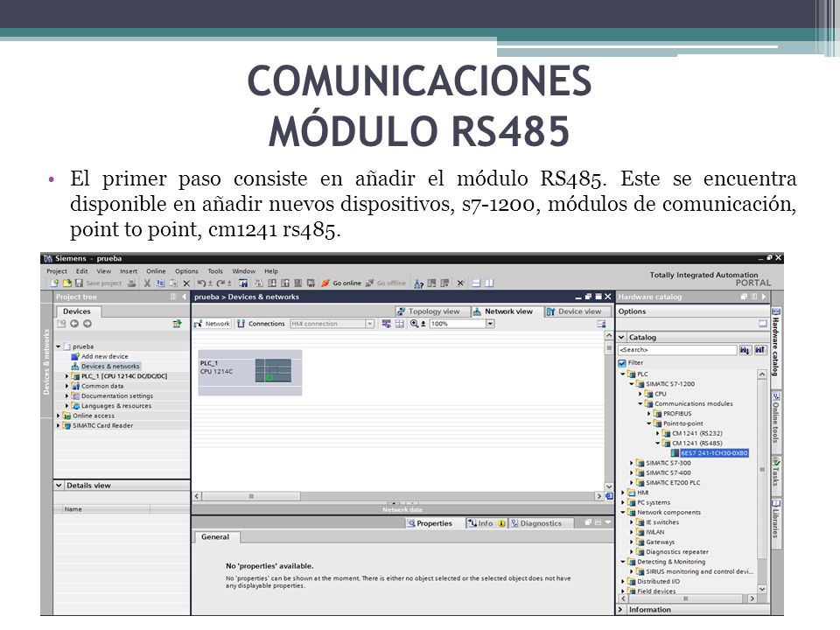The height and width of the screenshot is (630, 840).
Task: Click the Split editor vertically icon
Action: (490, 283)
